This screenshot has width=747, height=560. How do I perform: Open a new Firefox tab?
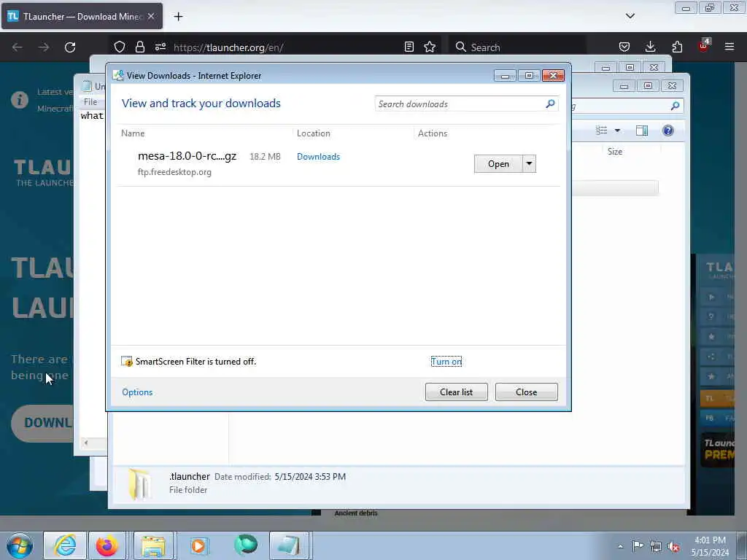[178, 17]
